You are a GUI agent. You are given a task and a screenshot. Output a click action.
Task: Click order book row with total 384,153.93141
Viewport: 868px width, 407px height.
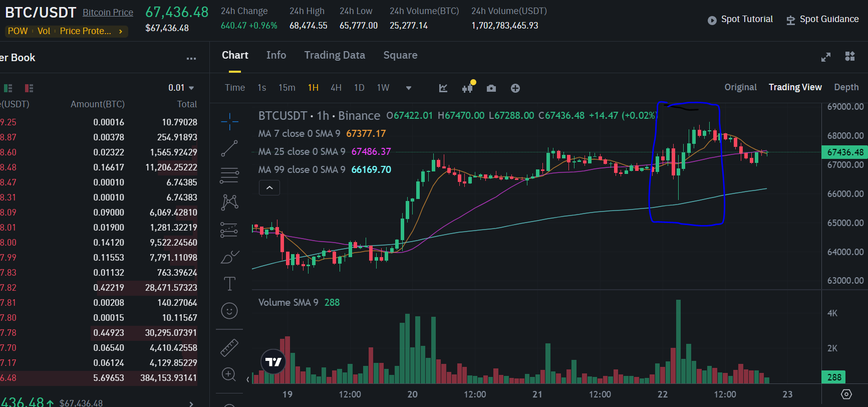pos(99,378)
